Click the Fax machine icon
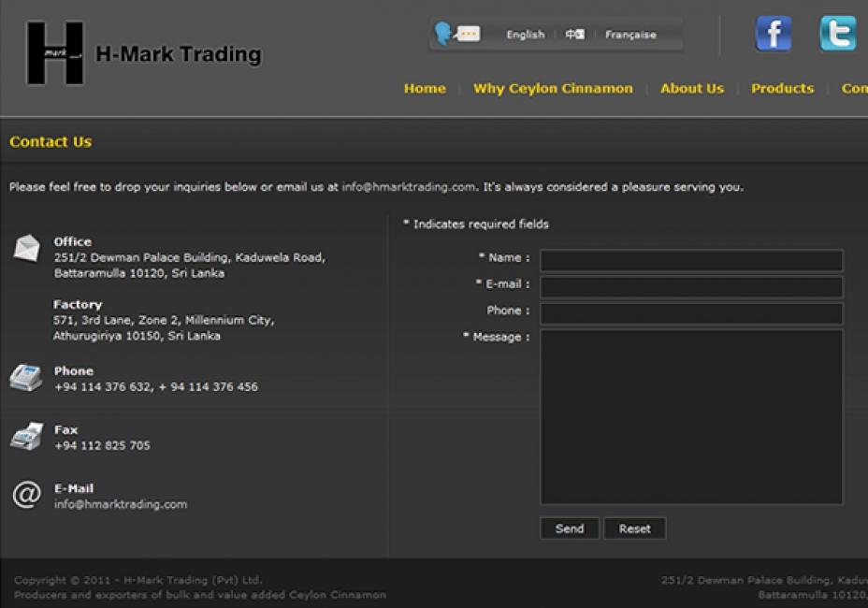868x608 pixels. [x=26, y=436]
